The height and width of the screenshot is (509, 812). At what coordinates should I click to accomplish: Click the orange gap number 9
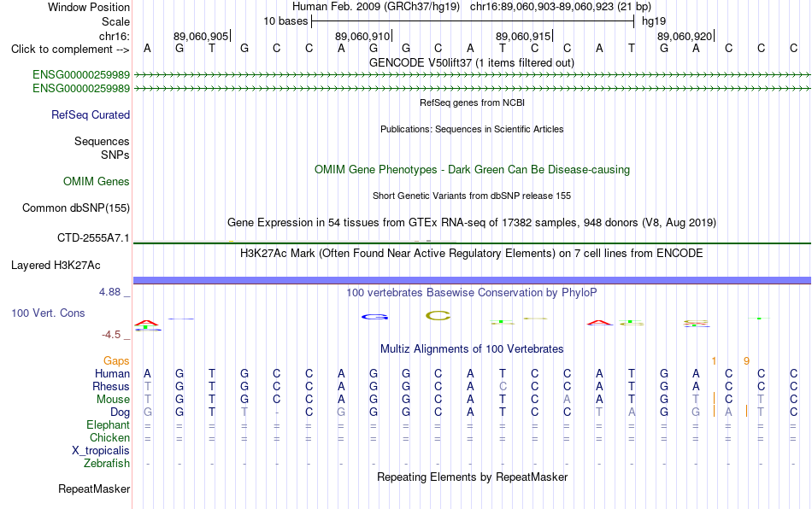point(746,360)
